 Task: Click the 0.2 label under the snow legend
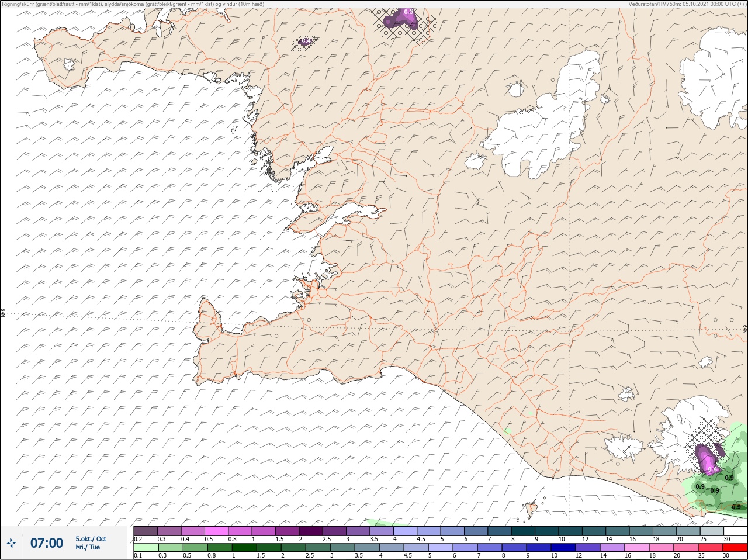138,539
